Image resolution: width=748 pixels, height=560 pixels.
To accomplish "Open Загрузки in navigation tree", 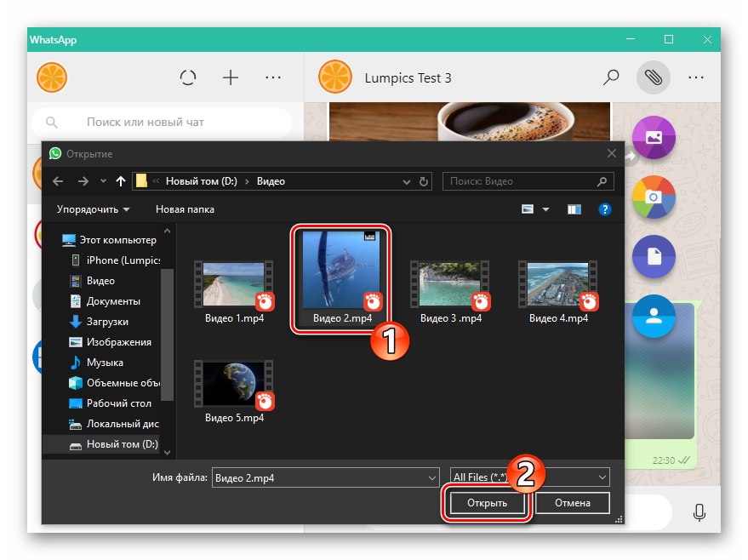I will [x=100, y=322].
